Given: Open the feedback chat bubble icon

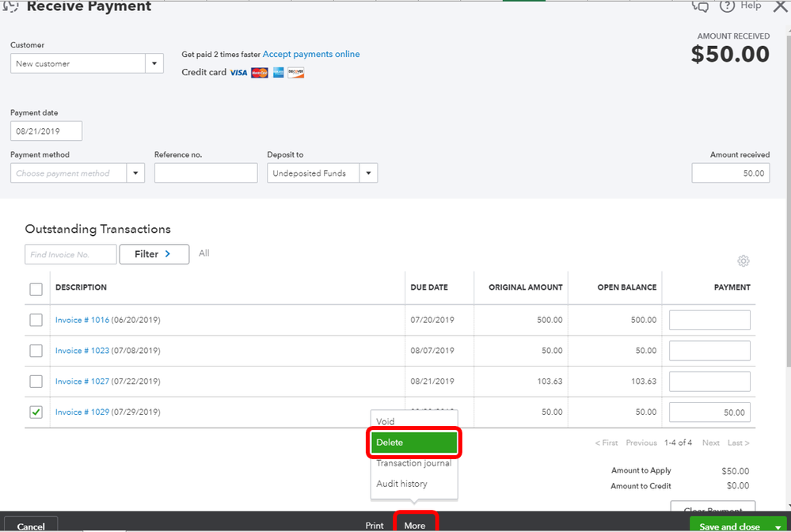Looking at the screenshot, I should tap(700, 6).
